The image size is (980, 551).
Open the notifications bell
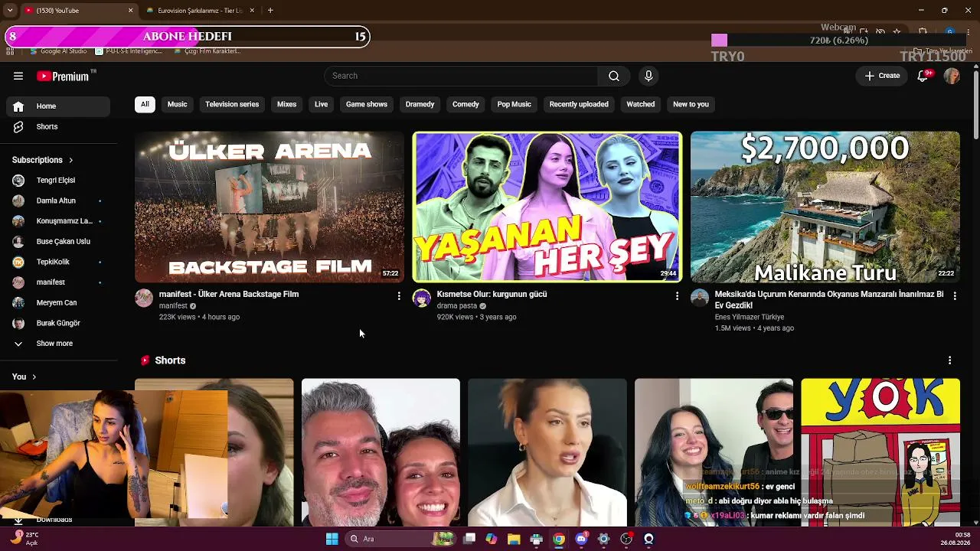pos(924,76)
